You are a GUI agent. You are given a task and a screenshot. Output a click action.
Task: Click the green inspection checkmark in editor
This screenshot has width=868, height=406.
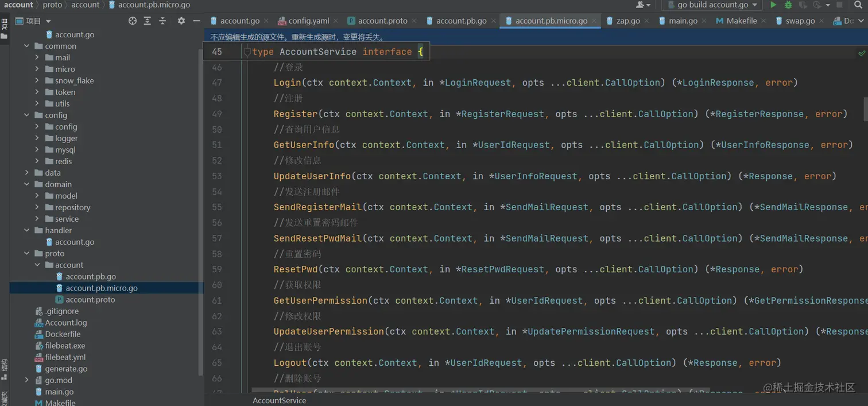(862, 53)
